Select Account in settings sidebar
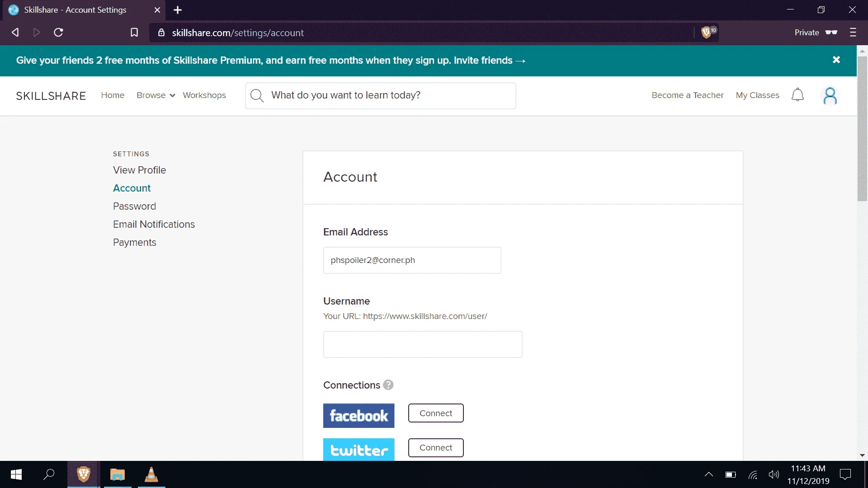 tap(132, 188)
